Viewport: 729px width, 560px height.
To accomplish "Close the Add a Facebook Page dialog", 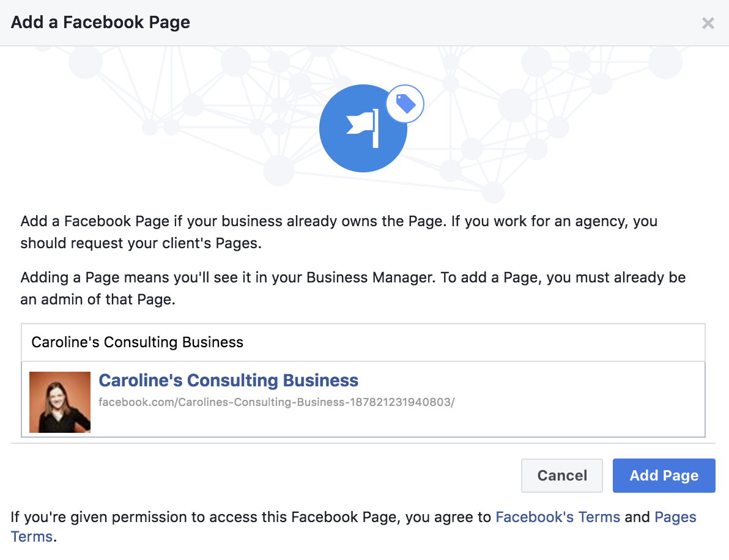I will pyautogui.click(x=708, y=23).
